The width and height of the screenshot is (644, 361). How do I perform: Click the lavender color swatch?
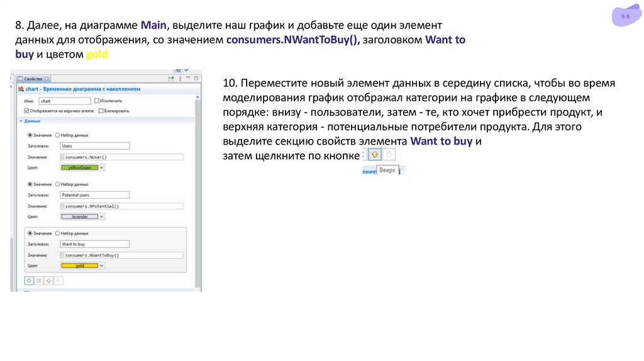tap(80, 216)
